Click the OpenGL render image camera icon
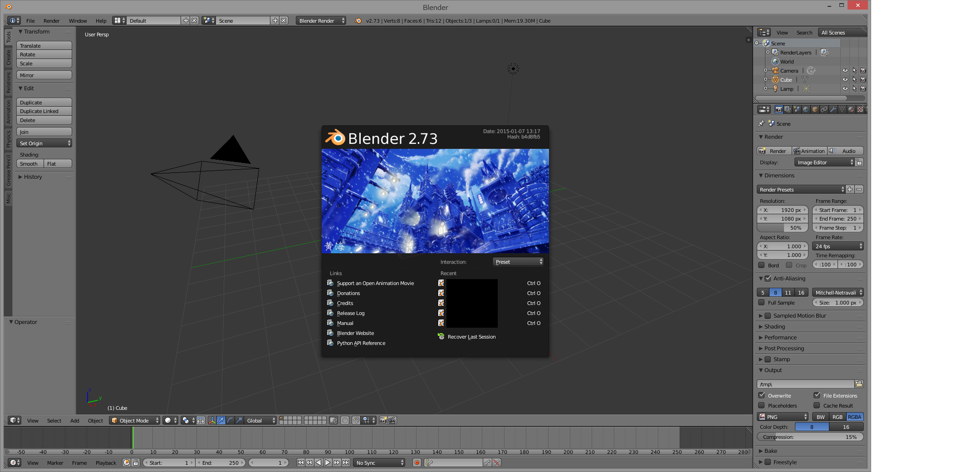The image size is (980, 472). [x=383, y=420]
